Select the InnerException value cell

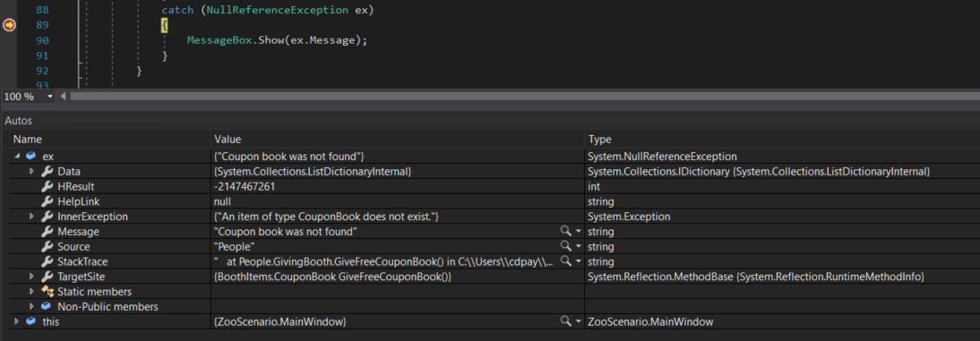point(398,217)
